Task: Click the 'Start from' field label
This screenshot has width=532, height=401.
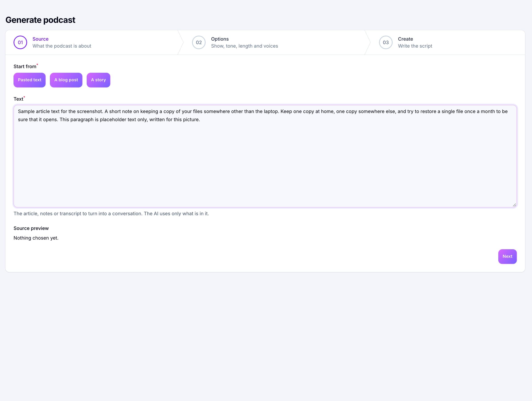Action: 25,67
